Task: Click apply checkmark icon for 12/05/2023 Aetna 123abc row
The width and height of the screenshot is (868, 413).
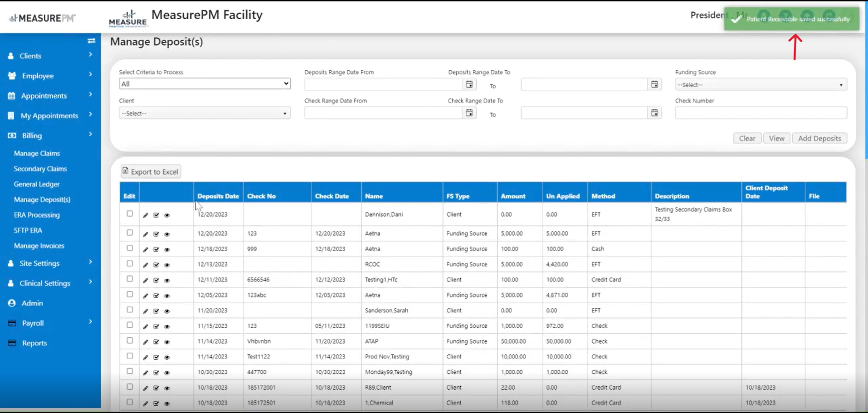Action: [156, 296]
